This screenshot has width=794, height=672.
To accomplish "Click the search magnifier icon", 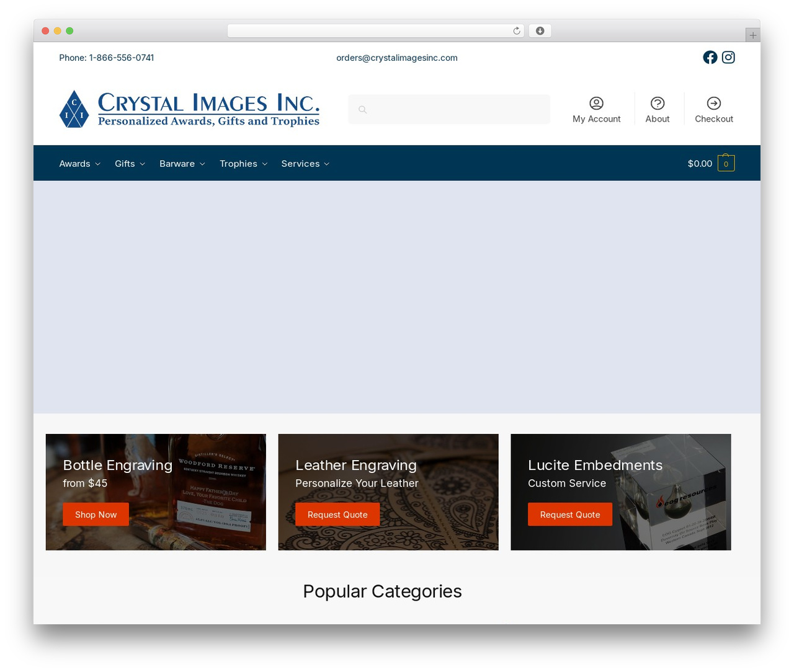I will click(363, 110).
